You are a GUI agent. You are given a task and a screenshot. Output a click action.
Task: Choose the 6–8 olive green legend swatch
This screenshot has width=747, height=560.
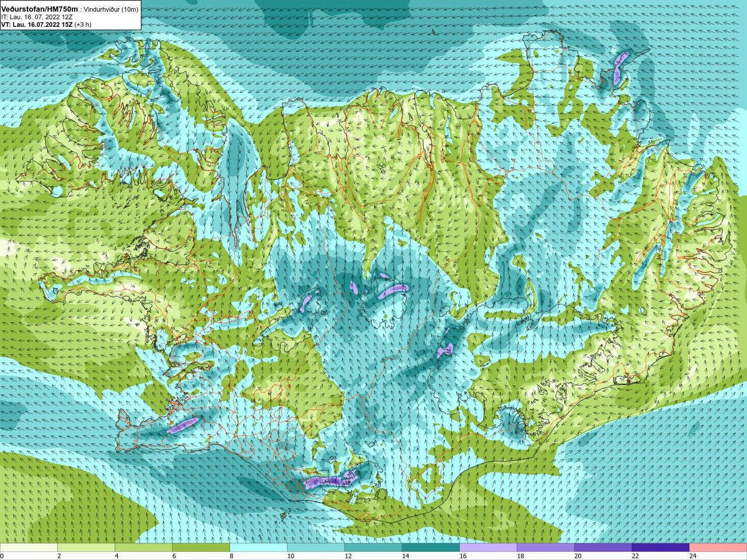coord(201,548)
